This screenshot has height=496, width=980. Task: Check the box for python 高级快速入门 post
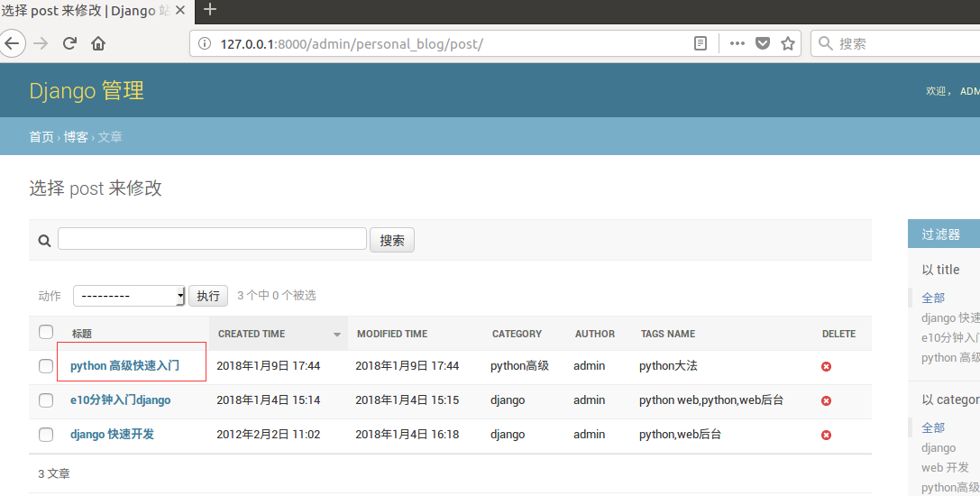[x=46, y=366]
